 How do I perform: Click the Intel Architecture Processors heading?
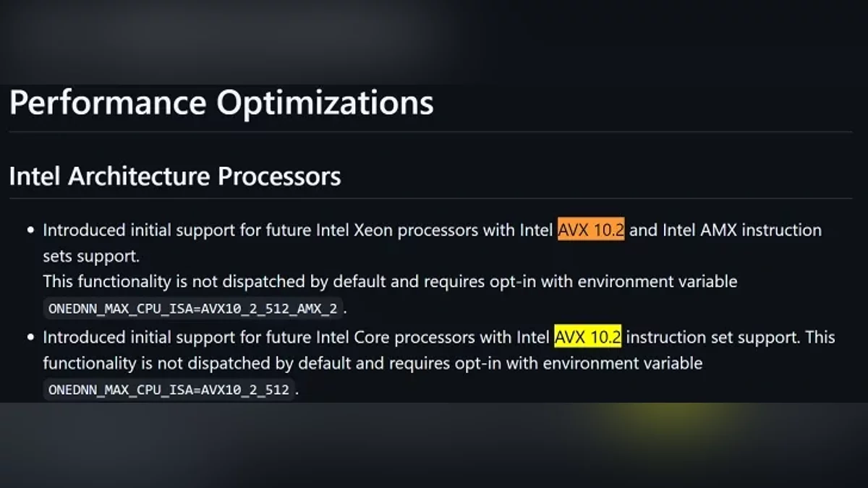pyautogui.click(x=175, y=176)
